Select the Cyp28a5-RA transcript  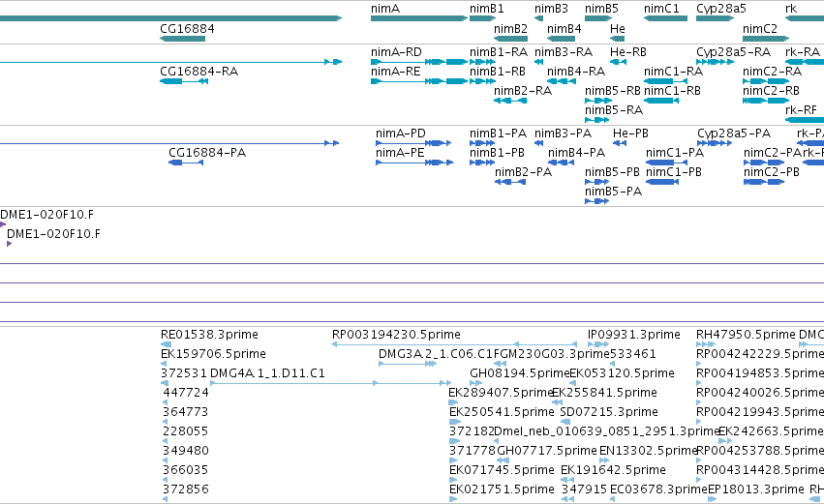tap(716, 62)
